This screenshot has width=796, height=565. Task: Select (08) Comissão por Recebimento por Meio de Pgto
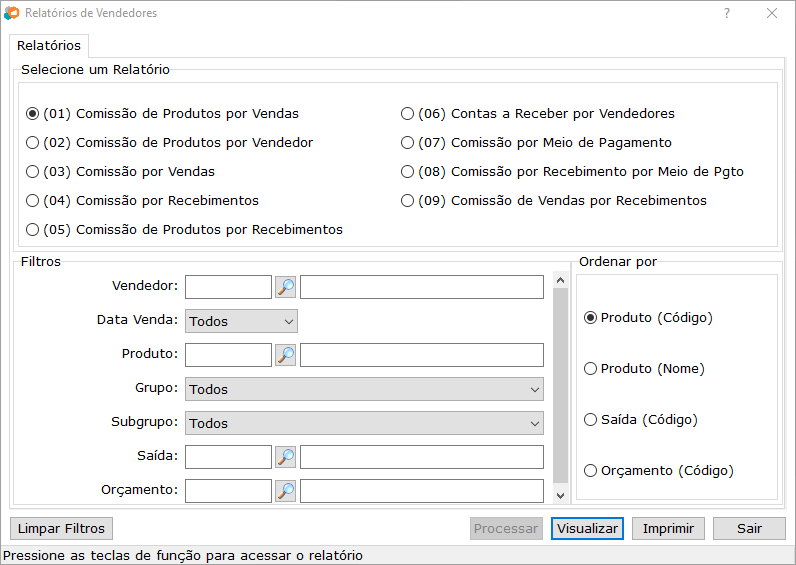point(572,172)
